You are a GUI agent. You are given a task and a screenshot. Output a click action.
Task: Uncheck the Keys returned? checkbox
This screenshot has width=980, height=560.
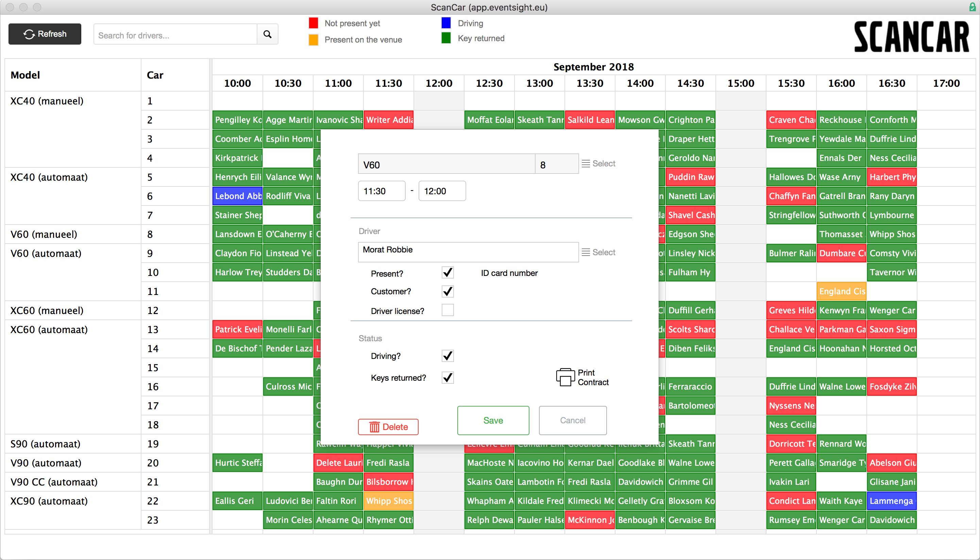447,377
